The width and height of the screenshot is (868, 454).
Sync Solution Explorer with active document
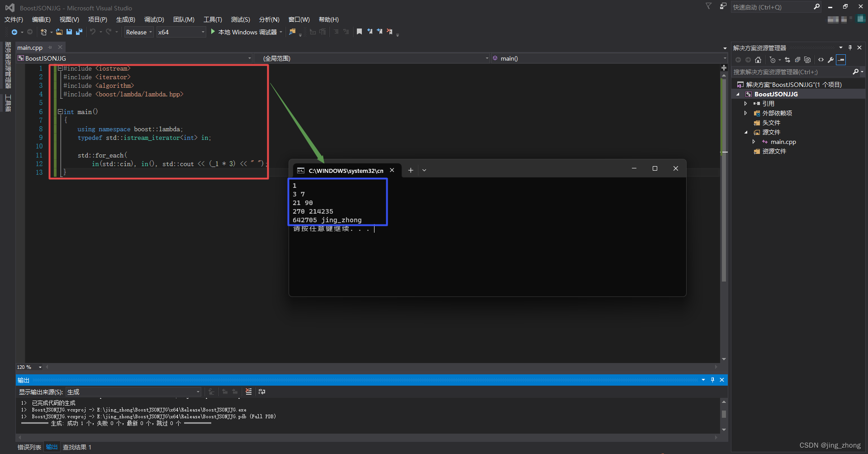[787, 59]
